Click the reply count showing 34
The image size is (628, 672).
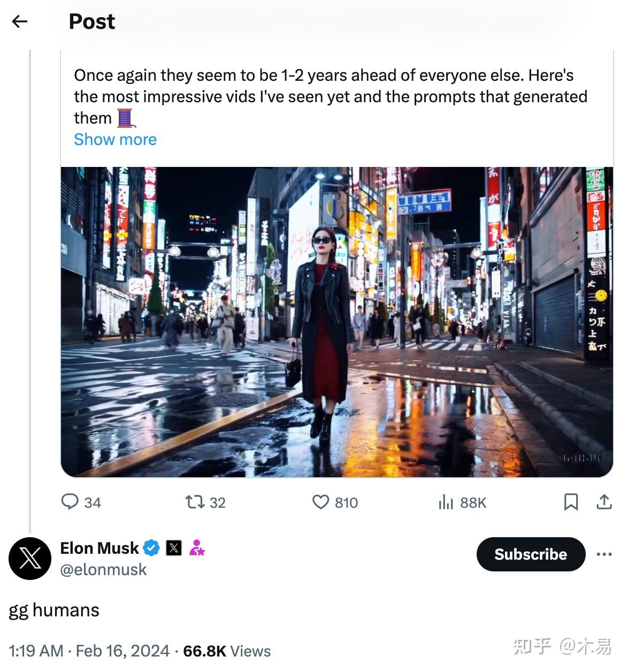[x=91, y=502]
